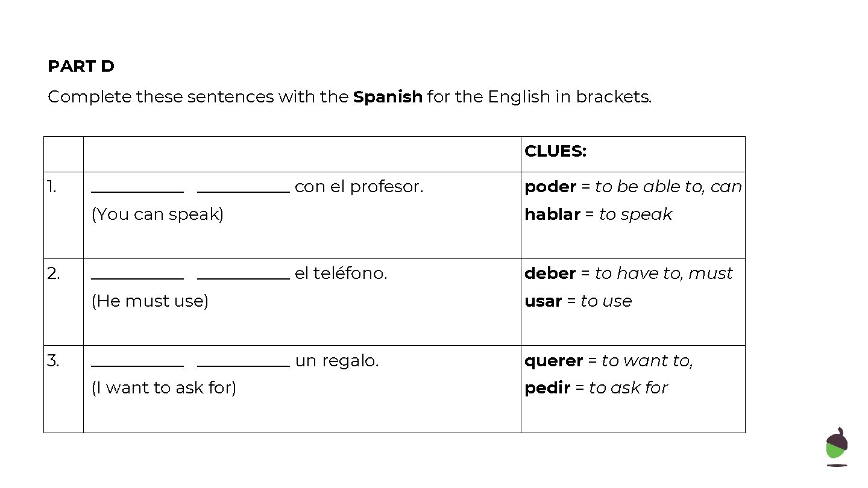This screenshot has width=868, height=488.
Task: Click the '(I want to ask for)' hint
Action: tap(163, 388)
